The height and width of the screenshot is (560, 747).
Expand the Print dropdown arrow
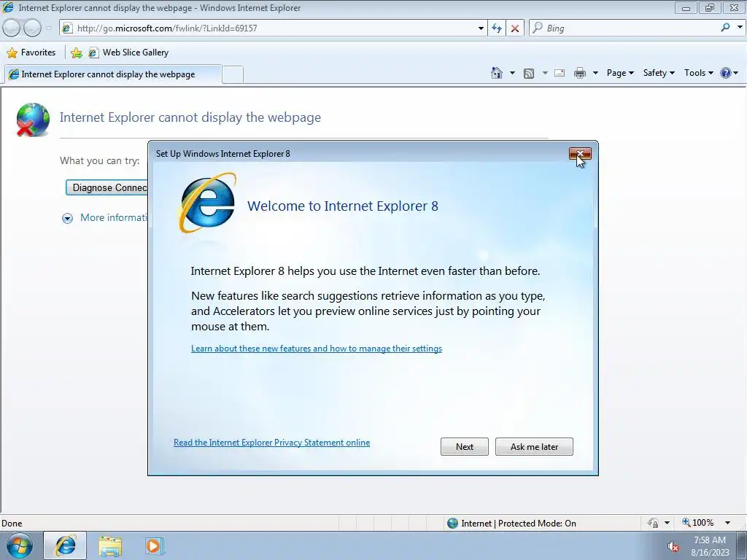(x=595, y=73)
